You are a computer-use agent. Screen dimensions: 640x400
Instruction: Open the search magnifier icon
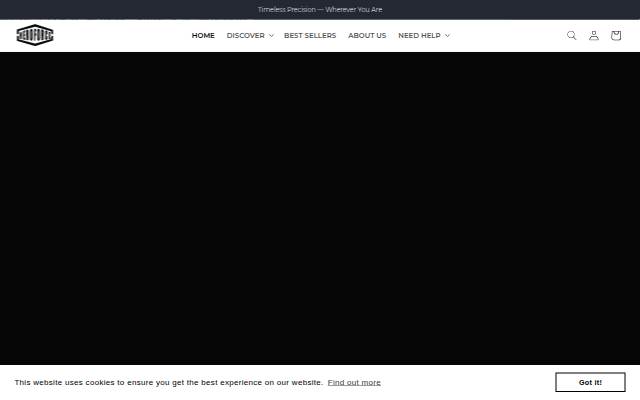571,36
